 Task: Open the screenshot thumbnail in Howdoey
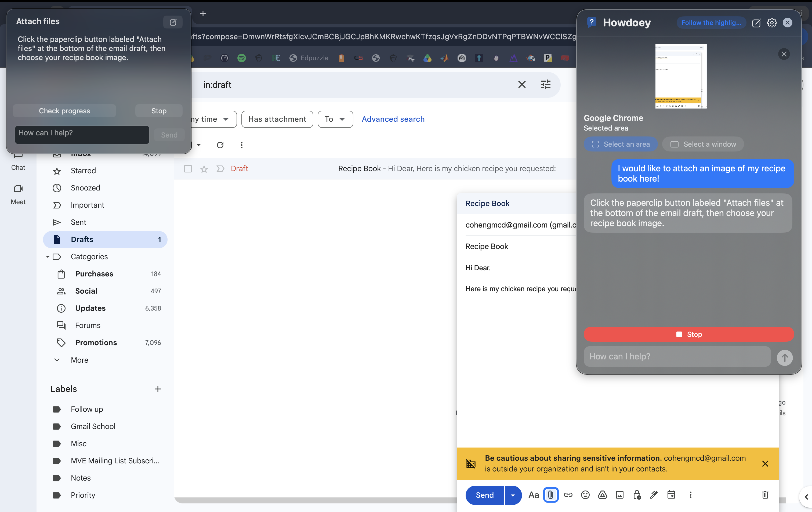coord(681,76)
